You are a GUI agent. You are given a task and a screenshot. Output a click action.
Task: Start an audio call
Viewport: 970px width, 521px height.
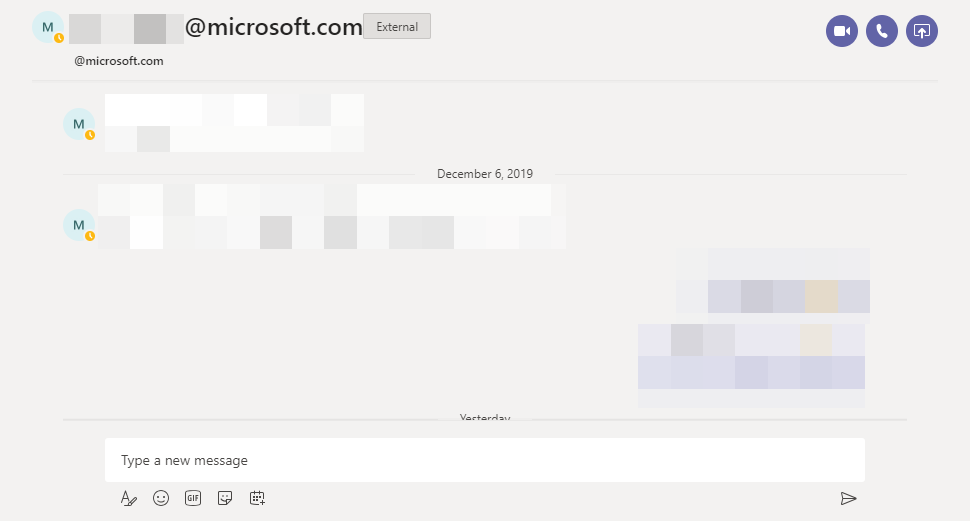point(882,31)
